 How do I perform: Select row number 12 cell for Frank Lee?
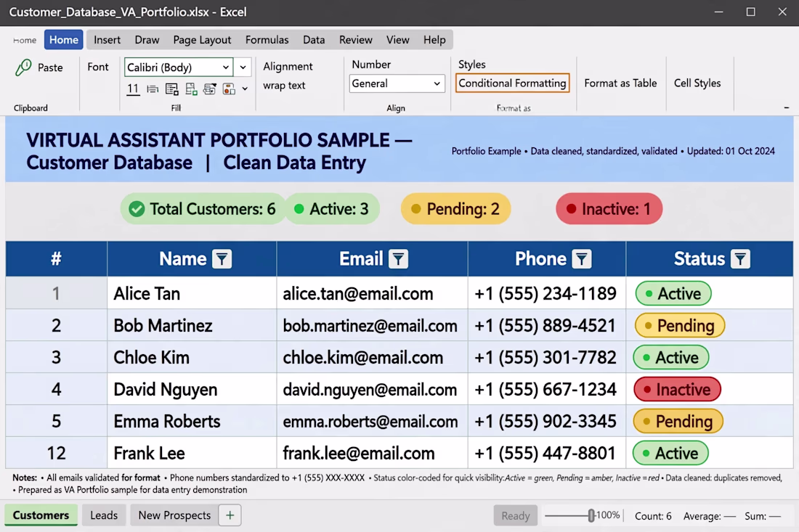point(56,453)
